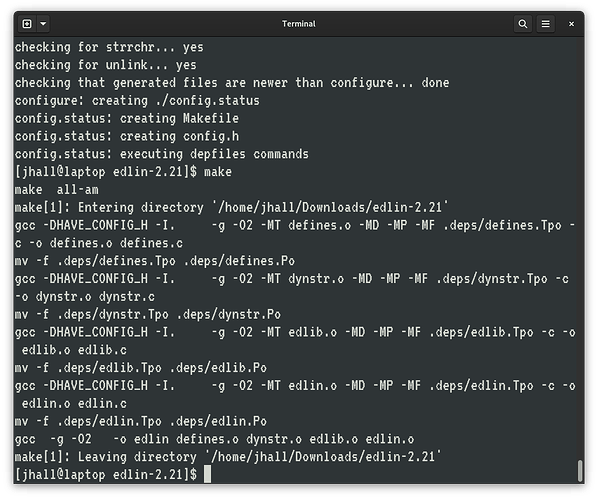Click the 'mv -f .deps/edlin.Tpo' line

[141, 421]
